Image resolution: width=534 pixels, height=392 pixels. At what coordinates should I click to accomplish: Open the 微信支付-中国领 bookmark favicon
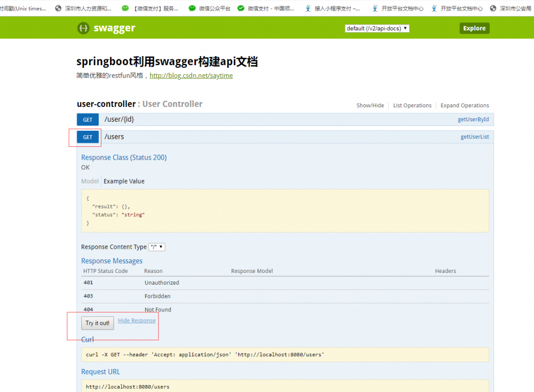240,8
